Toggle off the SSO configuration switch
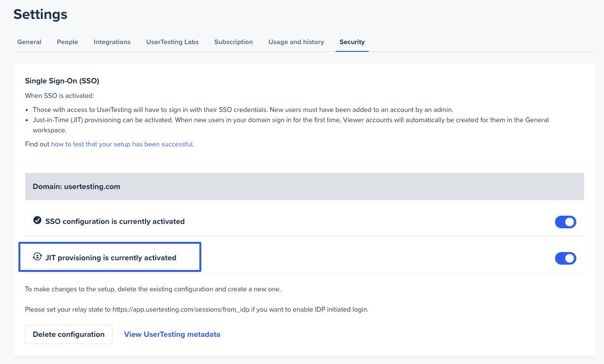Screen dimensions: 604x364 [x=565, y=222]
